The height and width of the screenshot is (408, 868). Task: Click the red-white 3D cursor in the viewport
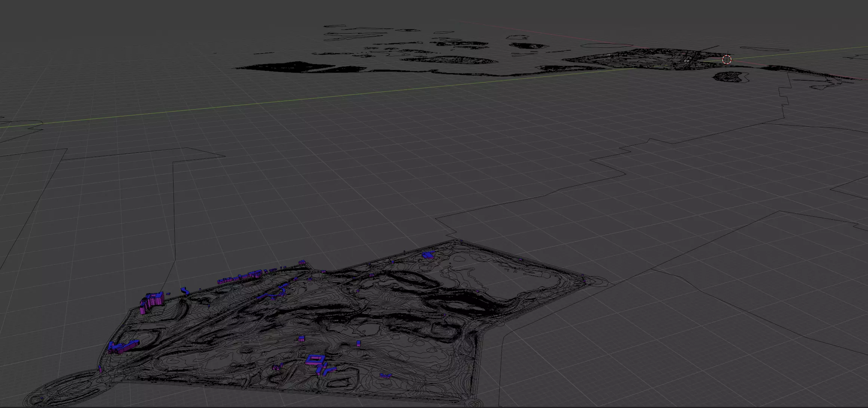(x=727, y=59)
